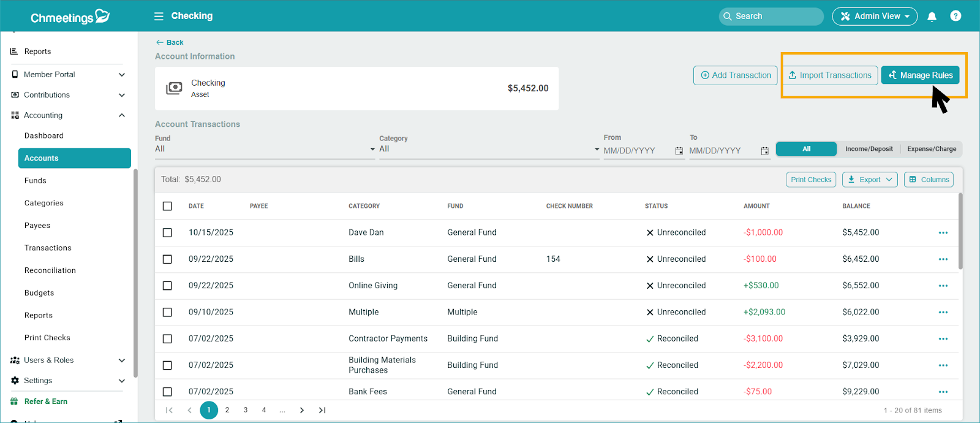This screenshot has width=980, height=423.
Task: Go to the last page of transactions
Action: point(322,410)
